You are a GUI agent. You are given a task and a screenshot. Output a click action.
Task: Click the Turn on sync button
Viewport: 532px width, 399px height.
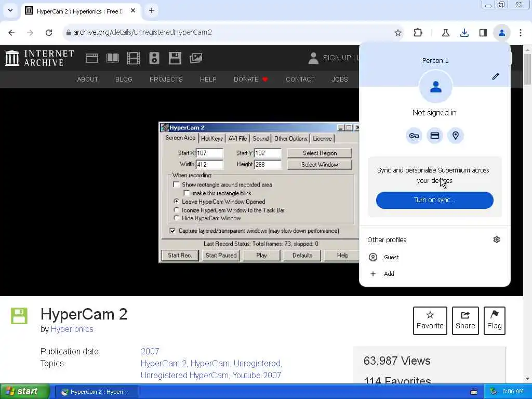tap(435, 200)
